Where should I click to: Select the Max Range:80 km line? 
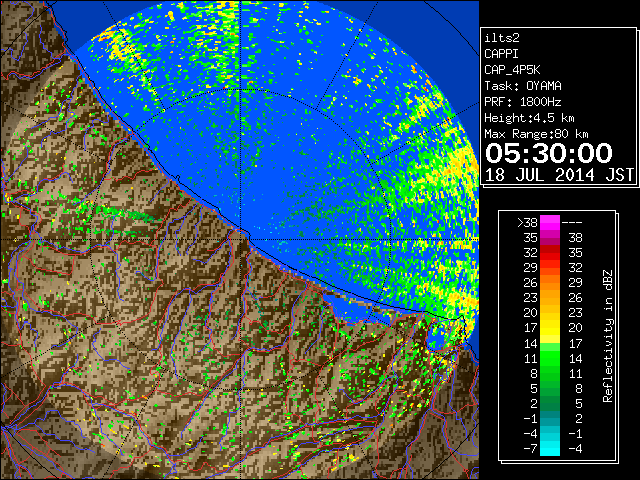[x=536, y=134]
